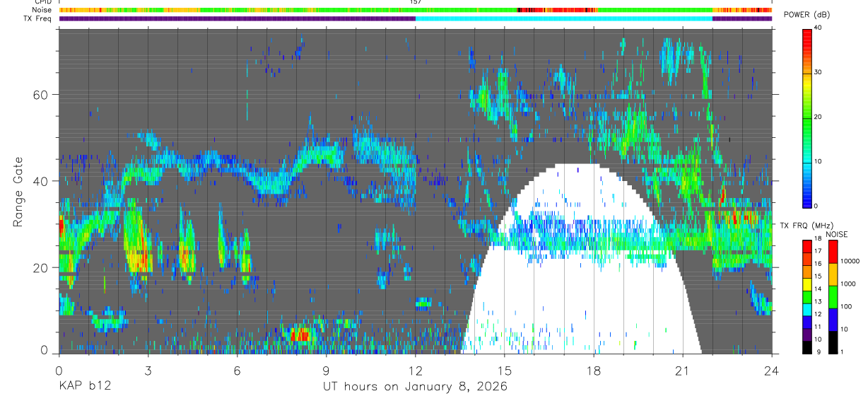Viewport: 868px width, 401px height.
Task: Click the '18' label on the TX FRQ scale
Action: [819, 240]
